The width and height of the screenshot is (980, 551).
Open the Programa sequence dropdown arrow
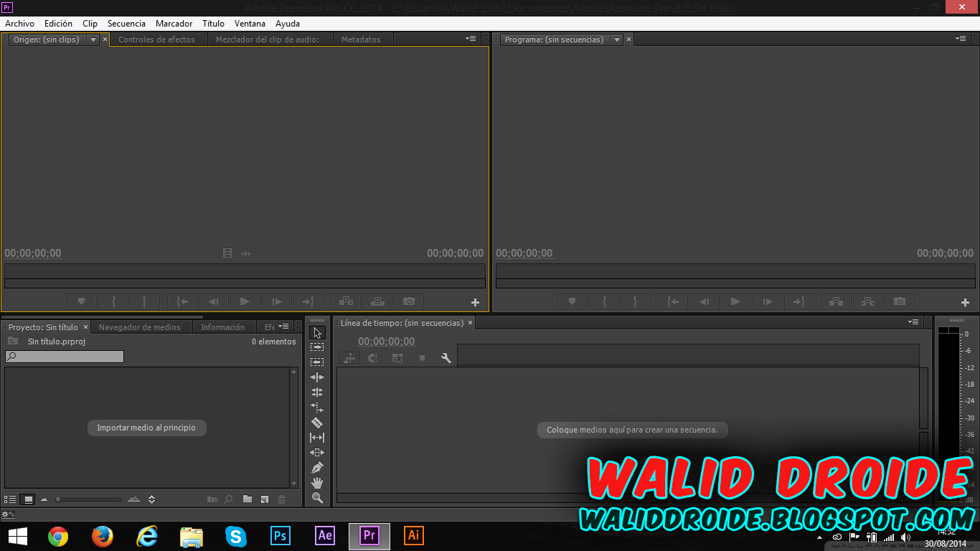(617, 39)
